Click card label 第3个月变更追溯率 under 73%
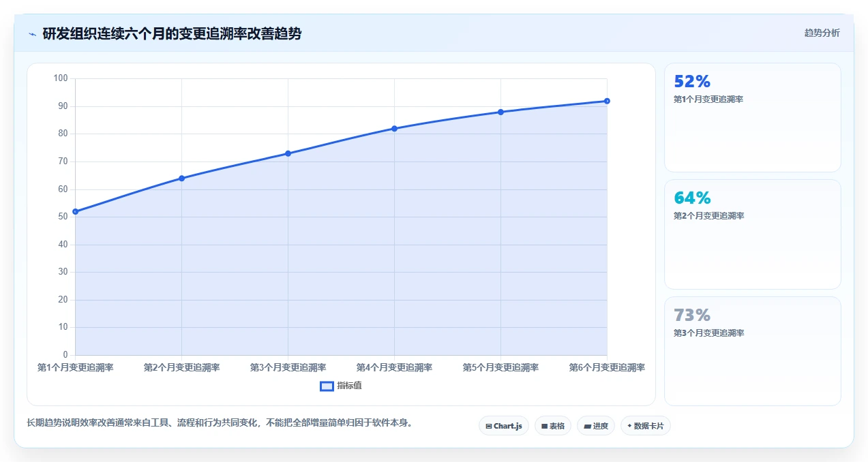 tap(708, 333)
